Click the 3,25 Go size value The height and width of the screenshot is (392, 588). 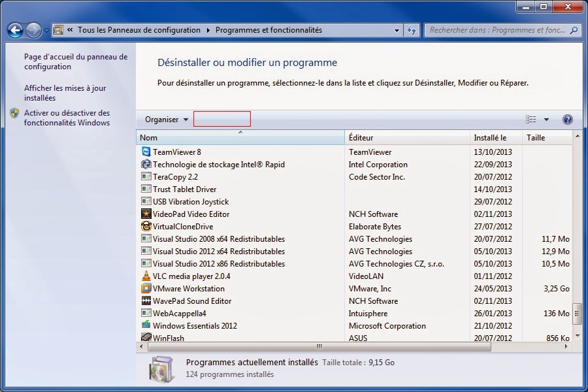click(557, 289)
